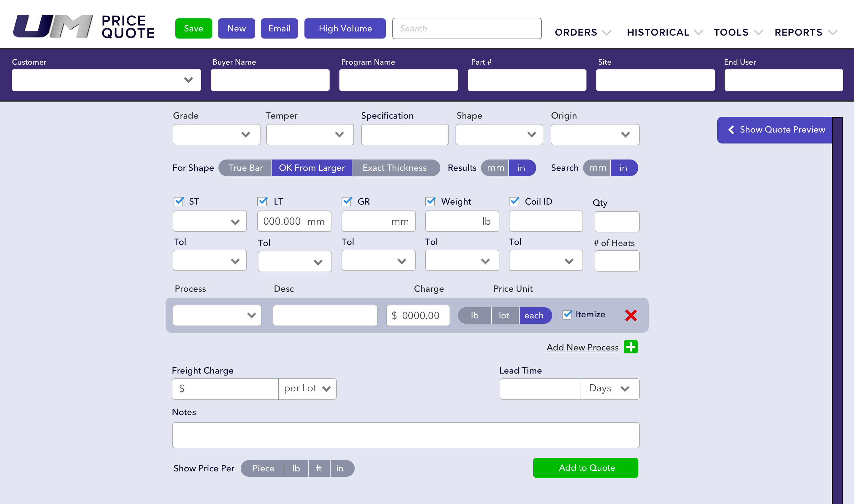Open the Days lead time dropdown
The height and width of the screenshot is (504, 854).
(x=610, y=389)
